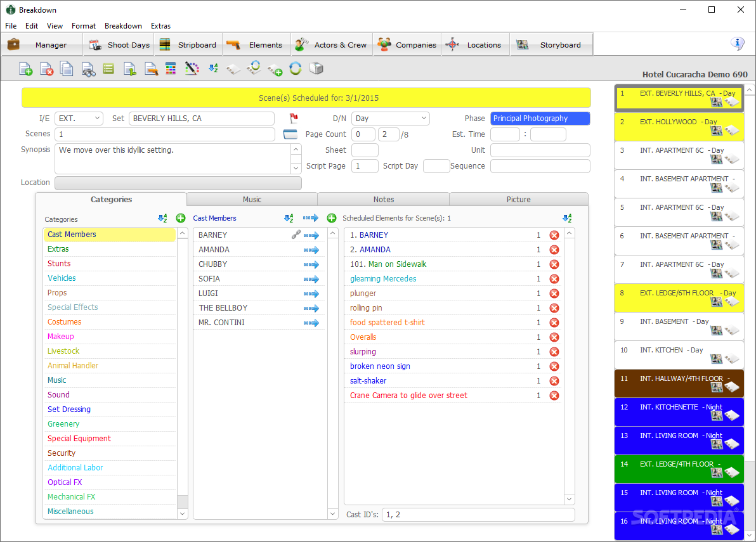756x542 pixels.
Task: Click the add new breakdown sheet icon
Action: coord(25,69)
